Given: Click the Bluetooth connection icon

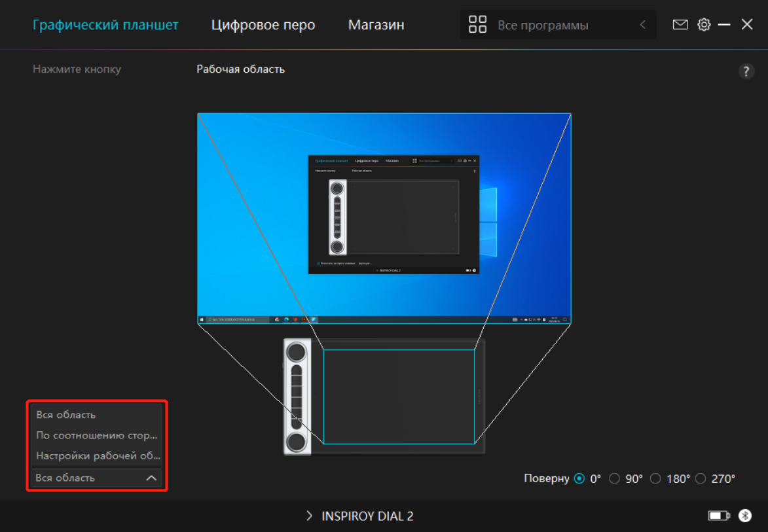Looking at the screenshot, I should click(x=745, y=516).
